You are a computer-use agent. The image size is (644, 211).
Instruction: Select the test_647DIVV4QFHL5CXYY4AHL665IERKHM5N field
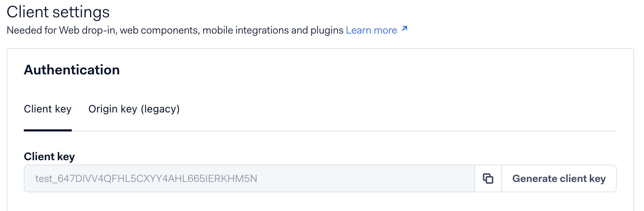pyautogui.click(x=242, y=178)
